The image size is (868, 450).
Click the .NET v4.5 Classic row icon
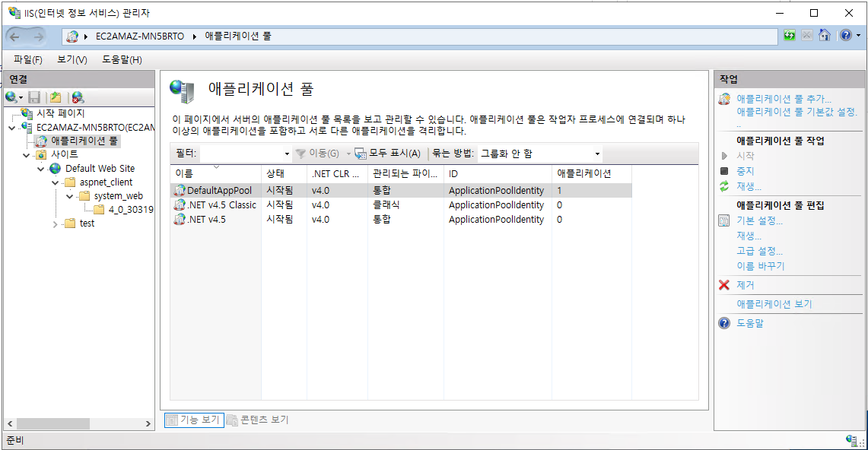pos(180,204)
